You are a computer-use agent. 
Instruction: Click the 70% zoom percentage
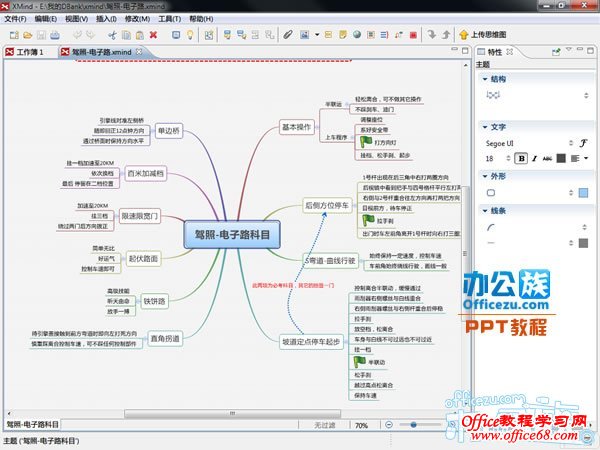[x=362, y=425]
